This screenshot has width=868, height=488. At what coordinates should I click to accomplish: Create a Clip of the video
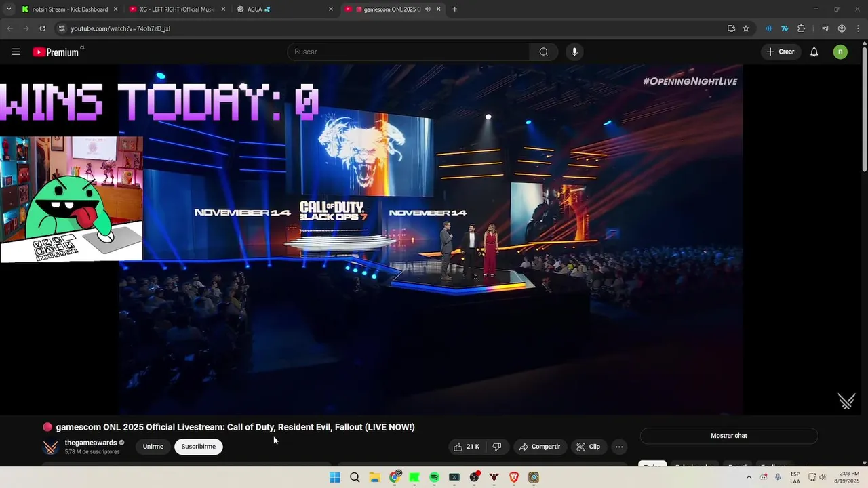589,447
